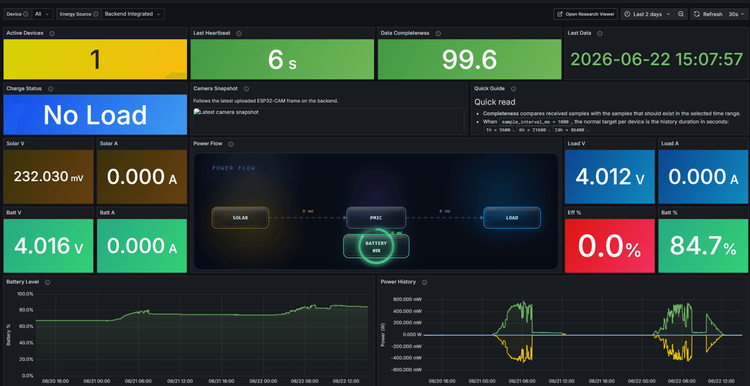
Task: Click the 'Quick read' heading
Action: (495, 102)
